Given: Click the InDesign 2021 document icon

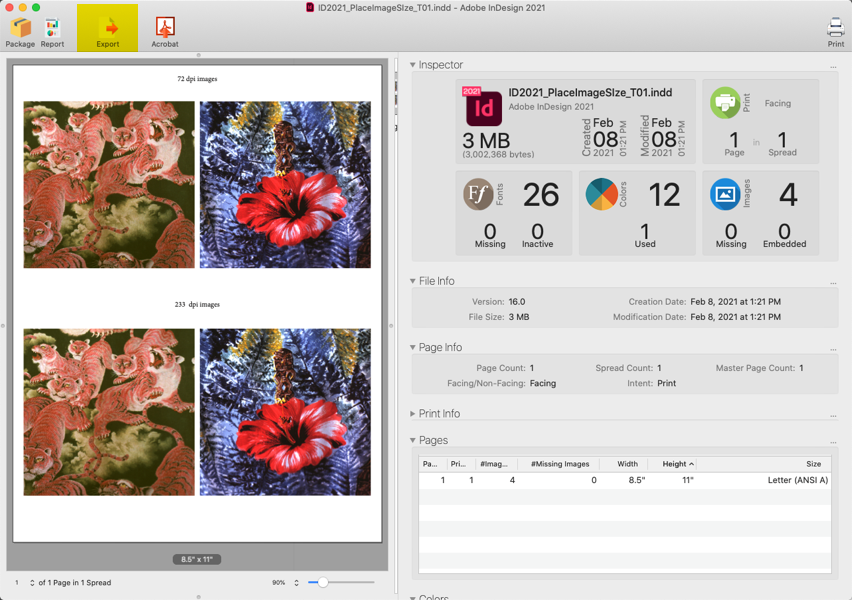Looking at the screenshot, I should pyautogui.click(x=483, y=107).
